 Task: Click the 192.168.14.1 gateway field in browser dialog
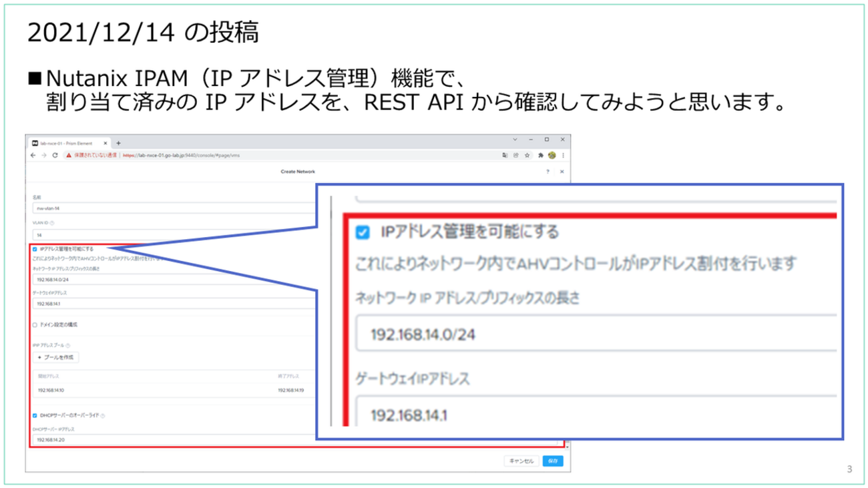(x=173, y=303)
